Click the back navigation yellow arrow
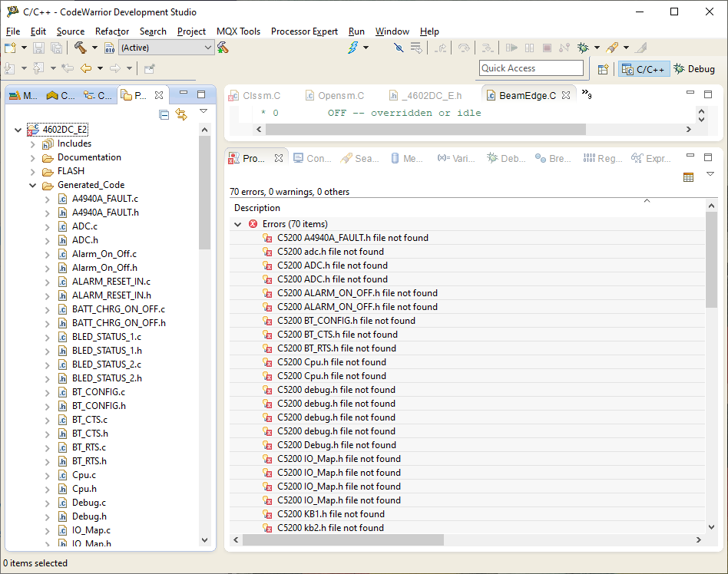The image size is (728, 574). click(x=86, y=68)
